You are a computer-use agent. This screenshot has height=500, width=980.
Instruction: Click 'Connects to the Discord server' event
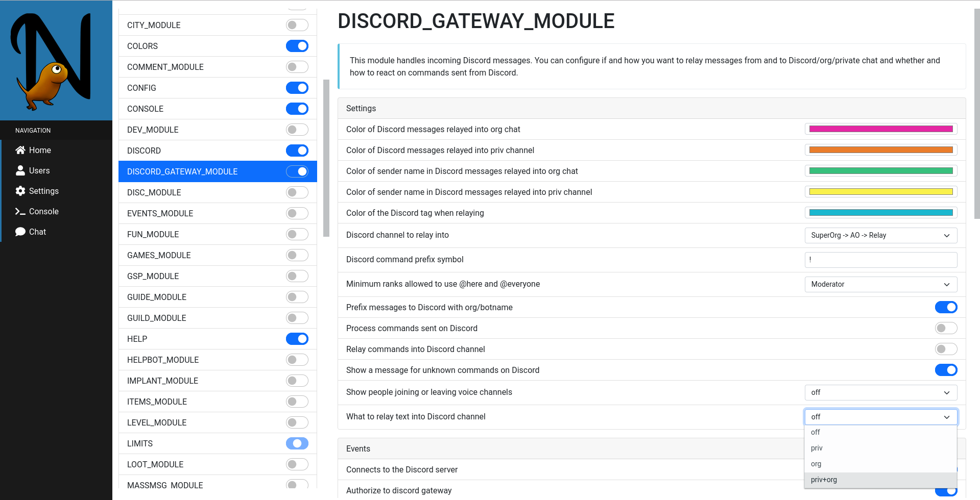point(402,469)
